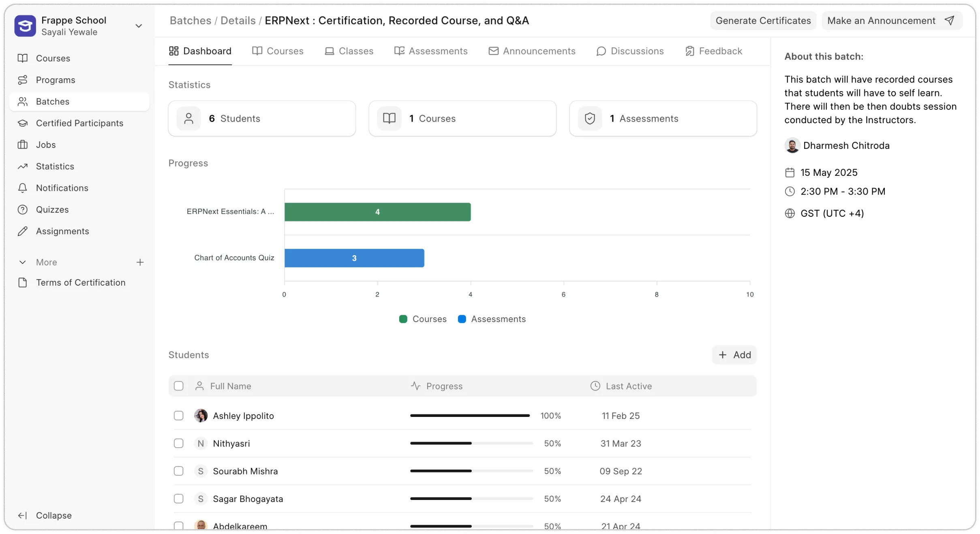Check the checkbox next to Ashley Ippolito
This screenshot has width=980, height=534.
coord(179,416)
